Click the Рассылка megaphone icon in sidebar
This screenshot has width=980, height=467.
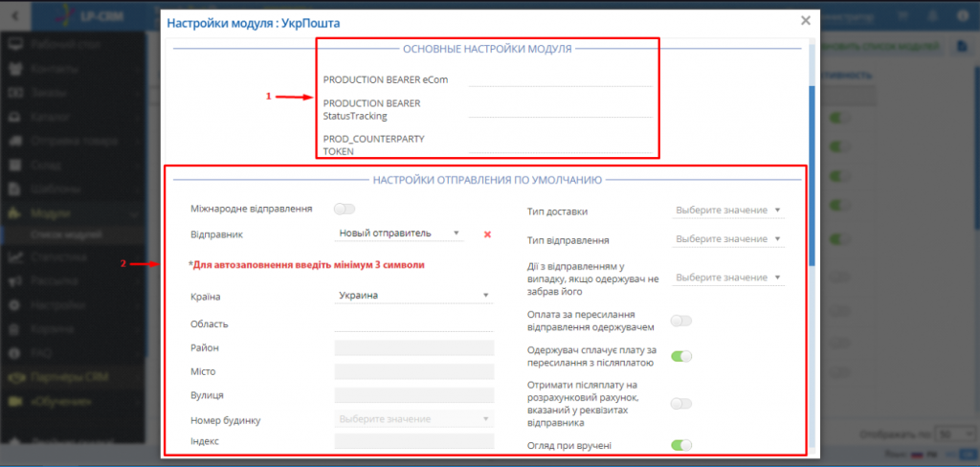[x=15, y=281]
